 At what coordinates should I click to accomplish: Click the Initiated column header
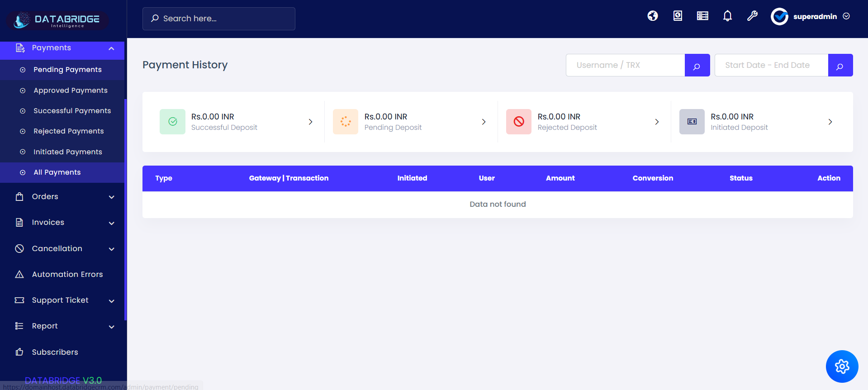(x=412, y=178)
